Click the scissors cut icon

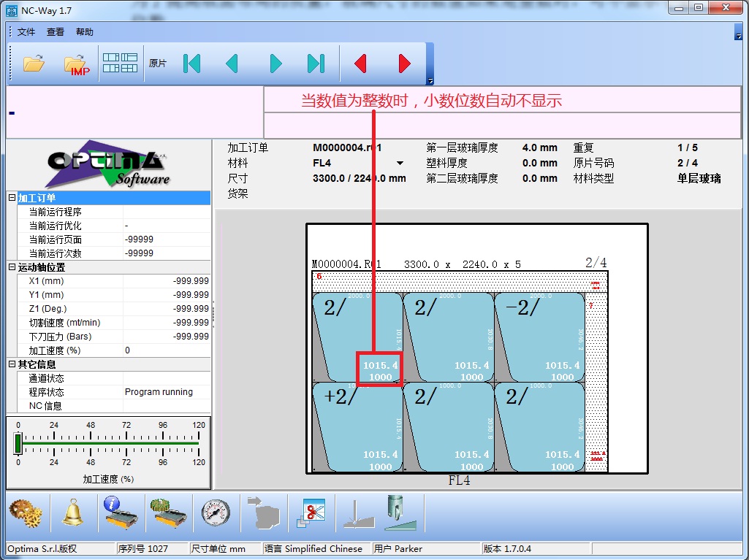click(311, 512)
